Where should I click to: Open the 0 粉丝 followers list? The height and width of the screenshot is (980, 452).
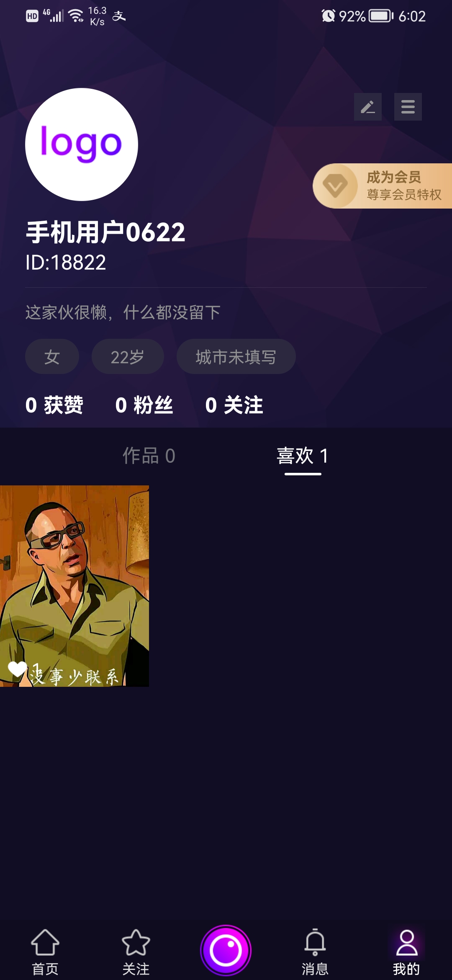[144, 405]
